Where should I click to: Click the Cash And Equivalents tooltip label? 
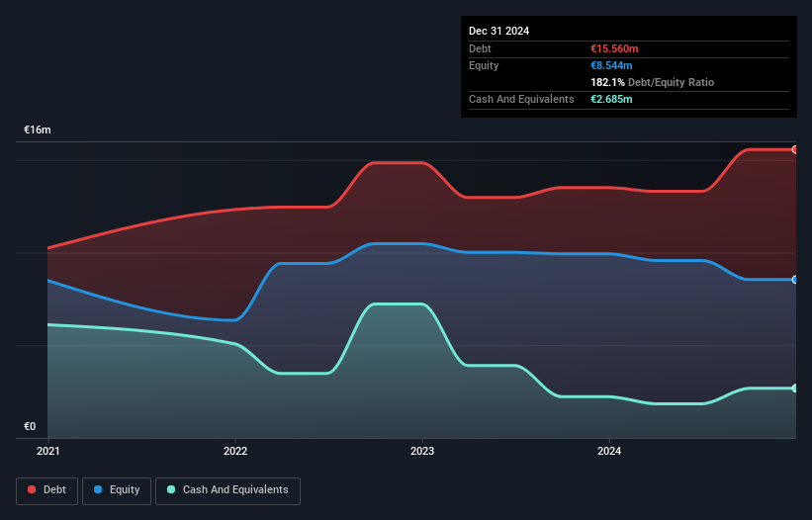tap(521, 99)
